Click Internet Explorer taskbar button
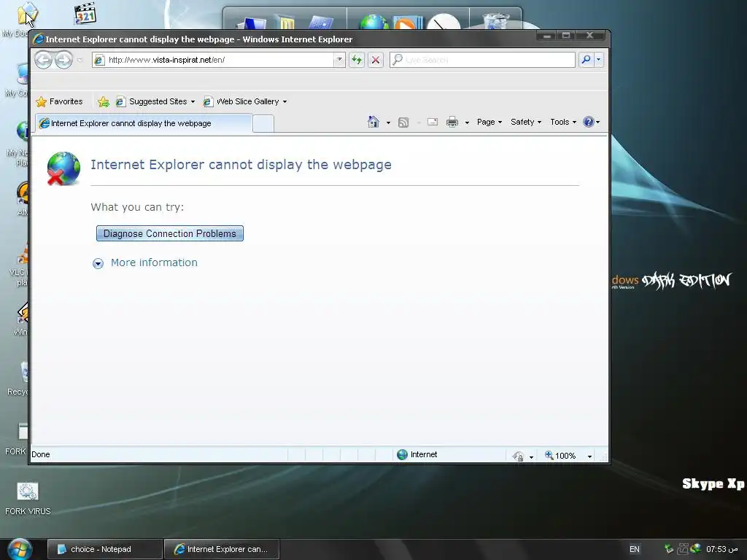Viewport: 747px width, 560px height. (222, 549)
